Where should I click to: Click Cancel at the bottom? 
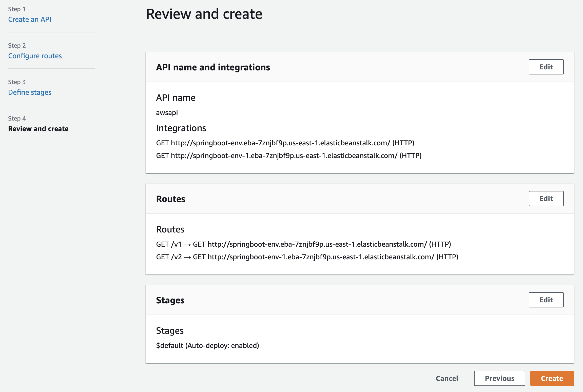point(447,378)
